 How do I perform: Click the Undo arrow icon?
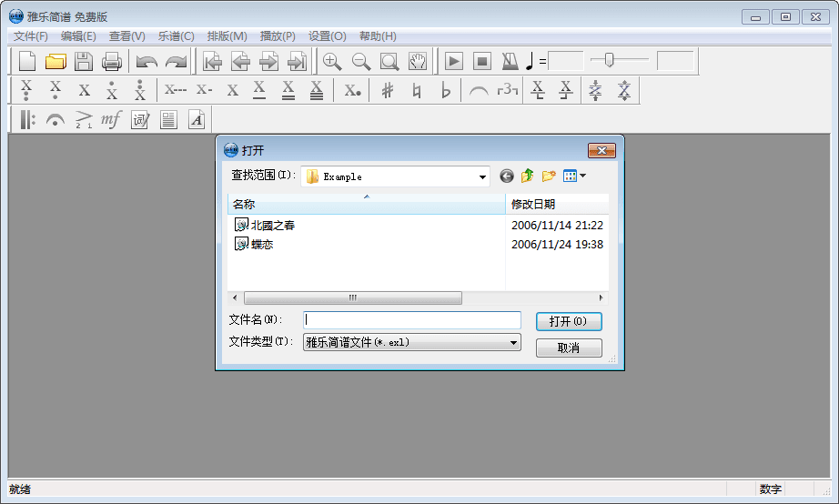pyautogui.click(x=147, y=62)
